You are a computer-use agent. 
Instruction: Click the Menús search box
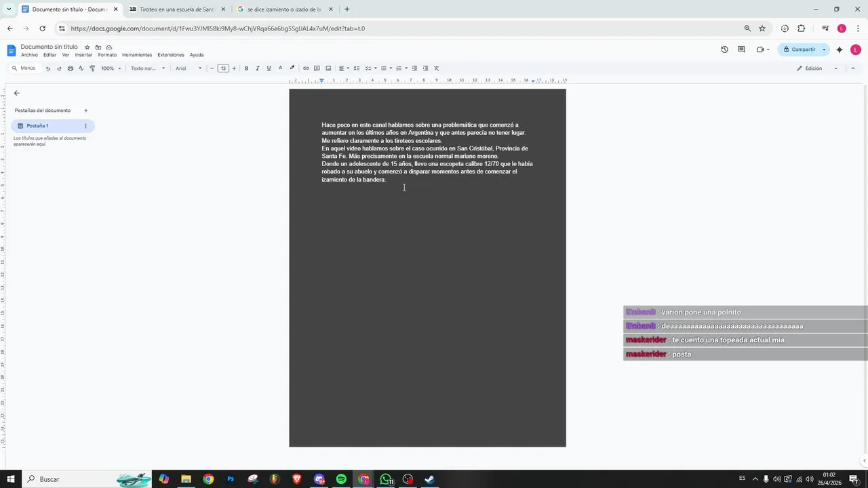tap(24, 68)
